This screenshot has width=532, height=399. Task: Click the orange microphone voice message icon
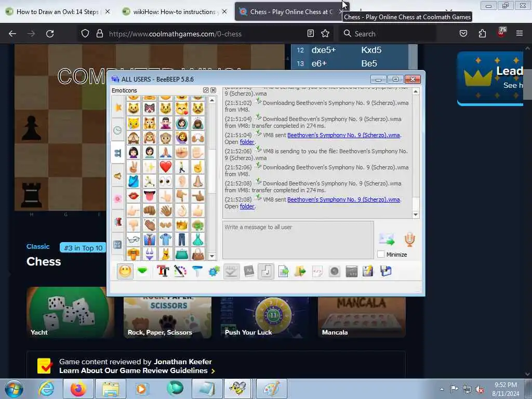(x=409, y=239)
